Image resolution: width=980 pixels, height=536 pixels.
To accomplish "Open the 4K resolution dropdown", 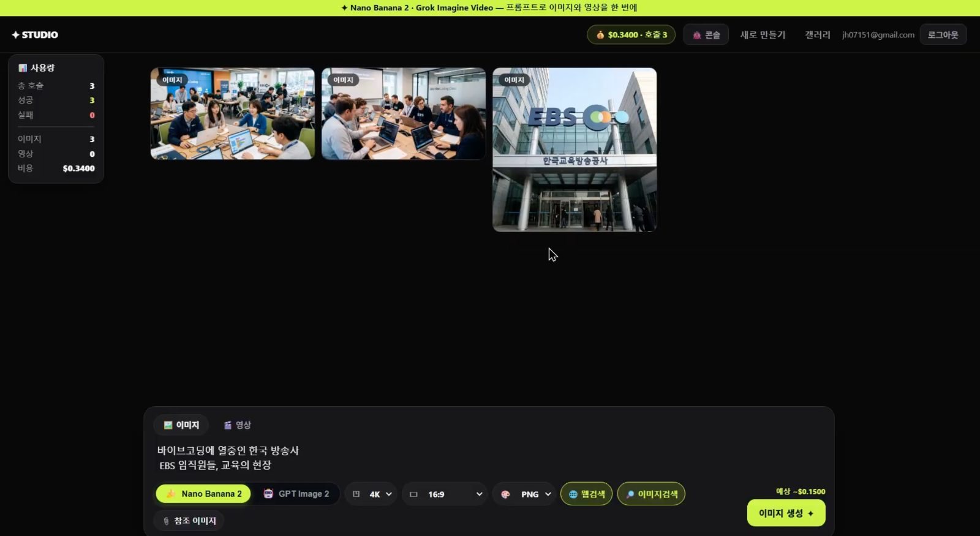I will point(372,494).
